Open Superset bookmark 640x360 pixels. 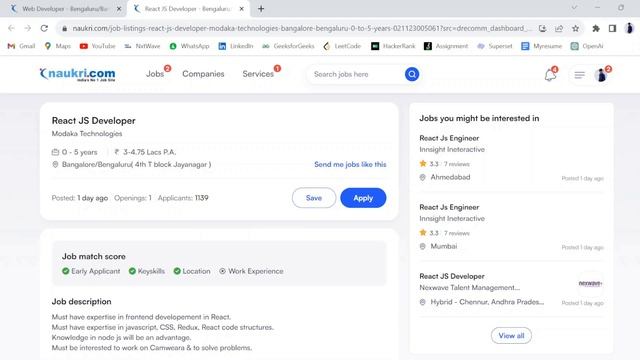tap(495, 46)
